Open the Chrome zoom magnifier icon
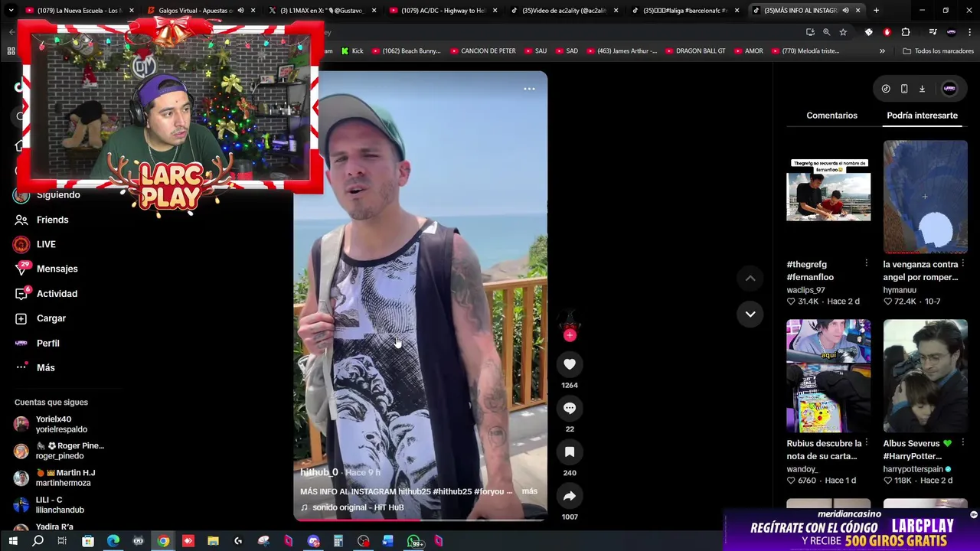 click(x=826, y=32)
